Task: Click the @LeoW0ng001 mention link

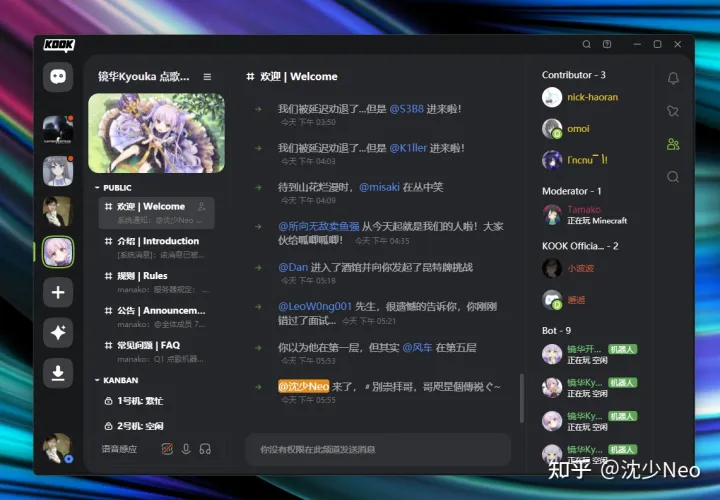Action: [314, 306]
